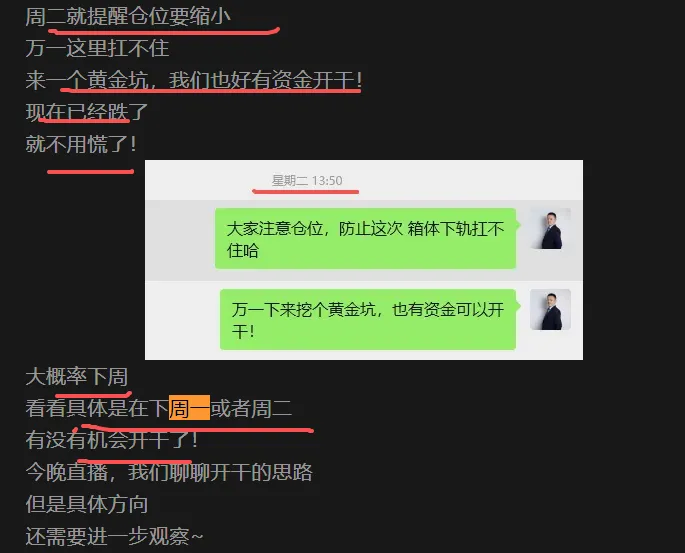Click the line 有没有机会开干了
Image resolution: width=685 pixels, height=553 pixels.
(112, 440)
